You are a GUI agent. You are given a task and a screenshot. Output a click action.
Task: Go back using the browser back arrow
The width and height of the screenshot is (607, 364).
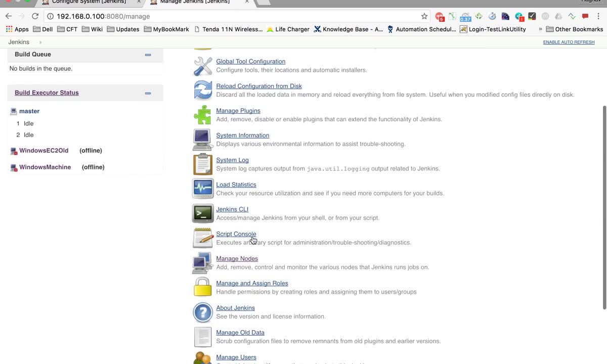click(9, 16)
